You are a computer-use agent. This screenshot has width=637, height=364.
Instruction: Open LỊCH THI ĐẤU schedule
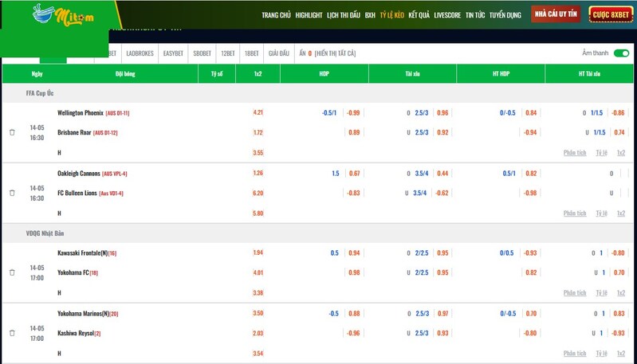[x=344, y=15]
